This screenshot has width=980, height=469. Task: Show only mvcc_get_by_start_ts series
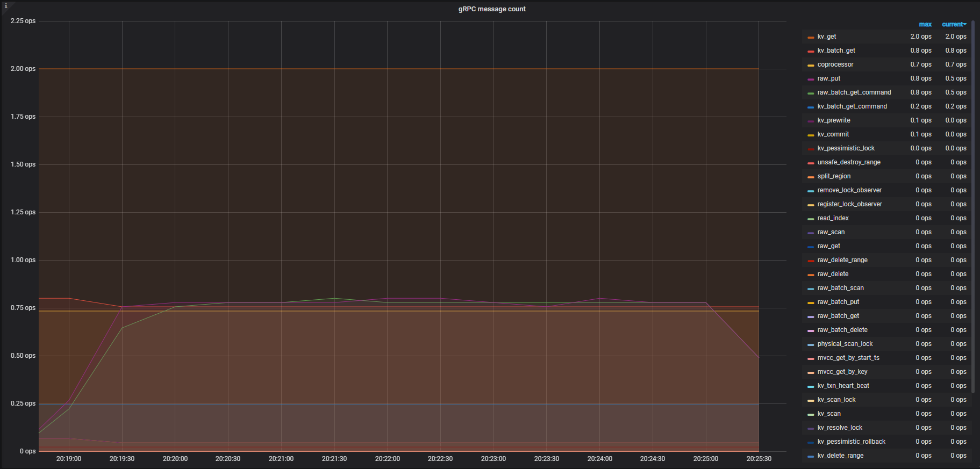tap(848, 358)
